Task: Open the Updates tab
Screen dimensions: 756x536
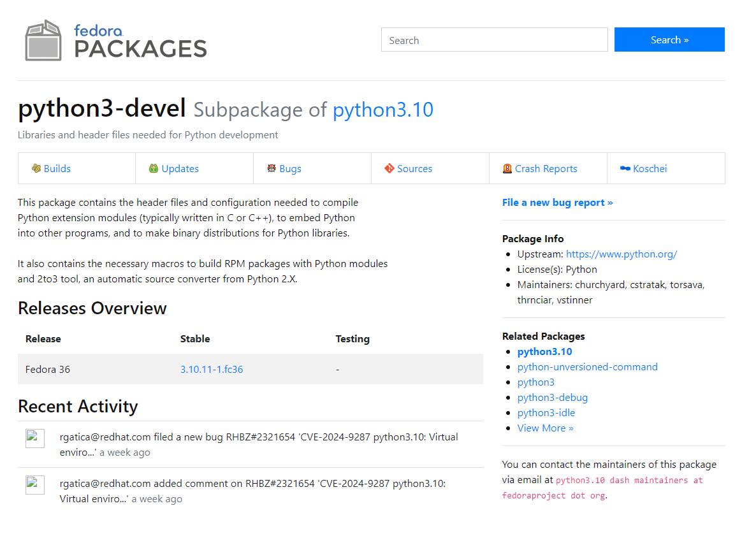Action: pyautogui.click(x=180, y=169)
